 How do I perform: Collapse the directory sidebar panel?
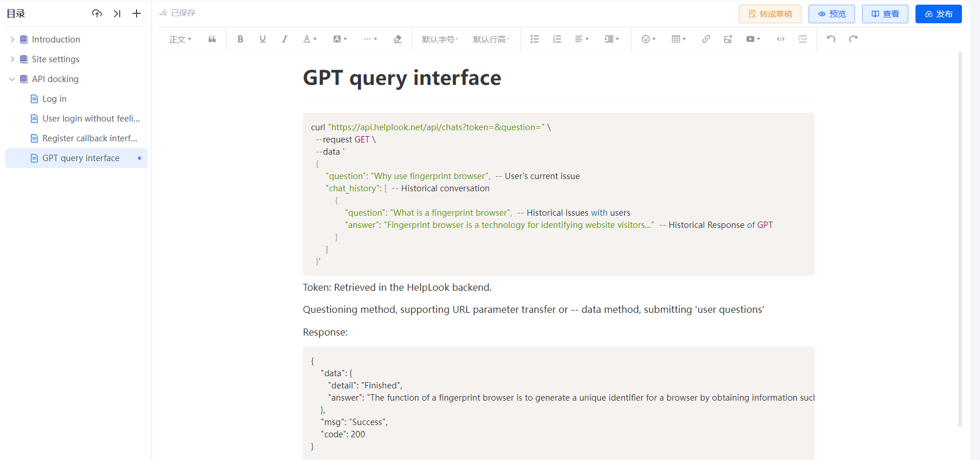[117, 13]
